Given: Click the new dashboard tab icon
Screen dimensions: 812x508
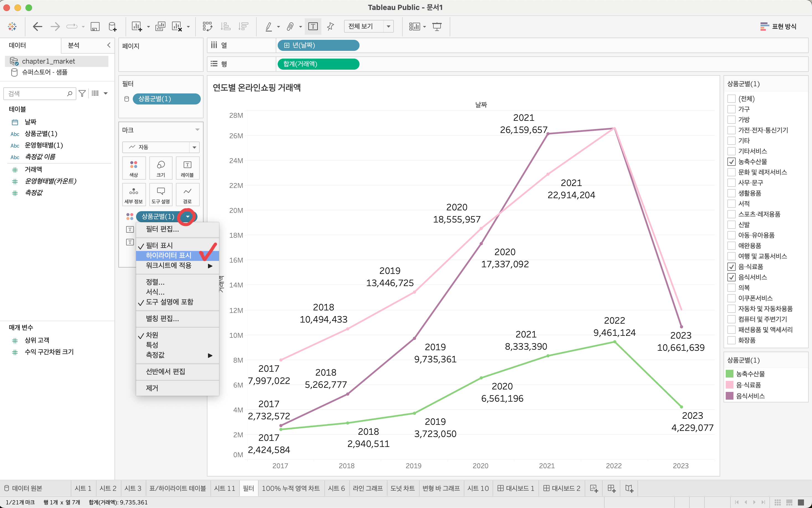Looking at the screenshot, I should [x=611, y=488].
